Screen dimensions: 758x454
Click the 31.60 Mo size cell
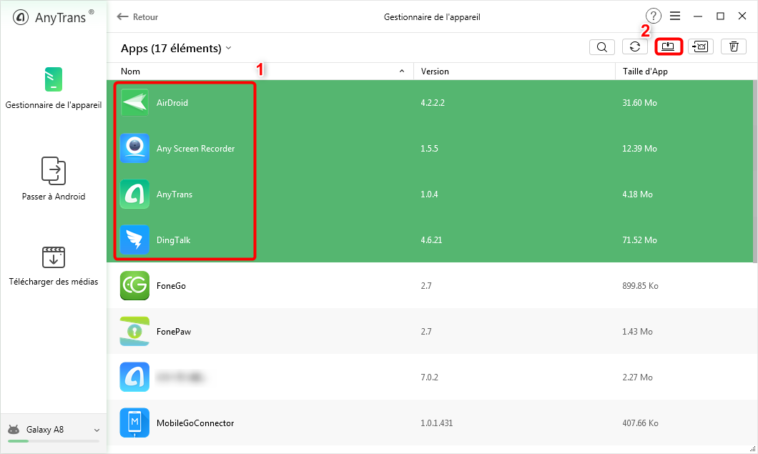639,103
